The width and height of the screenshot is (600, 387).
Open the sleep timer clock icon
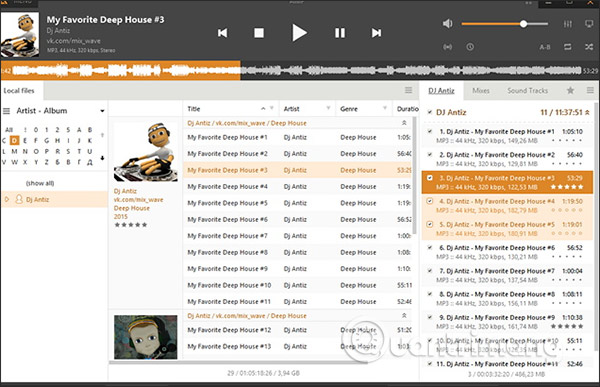[470, 47]
